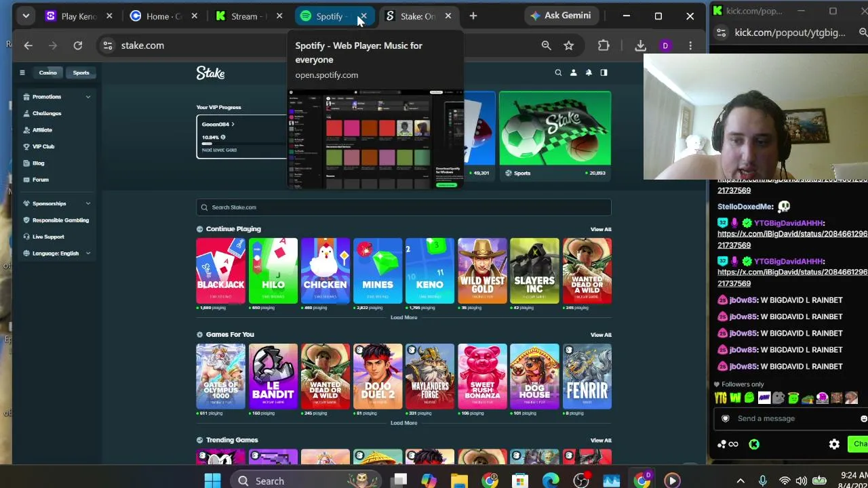
Task: Open the Sports banner card
Action: click(555, 135)
